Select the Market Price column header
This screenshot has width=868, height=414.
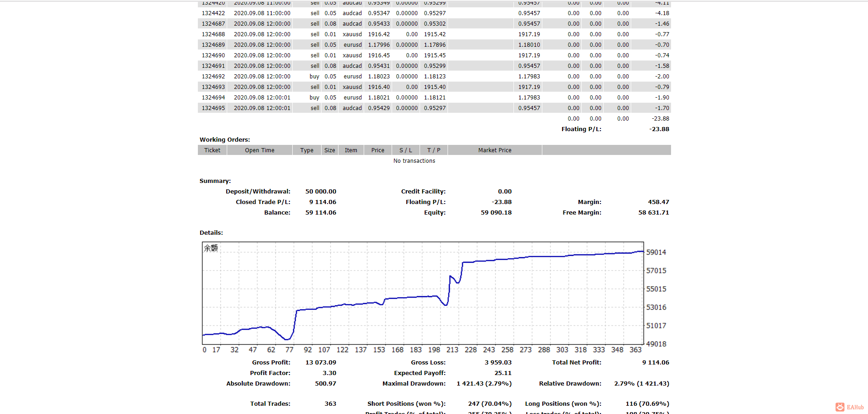click(x=495, y=150)
